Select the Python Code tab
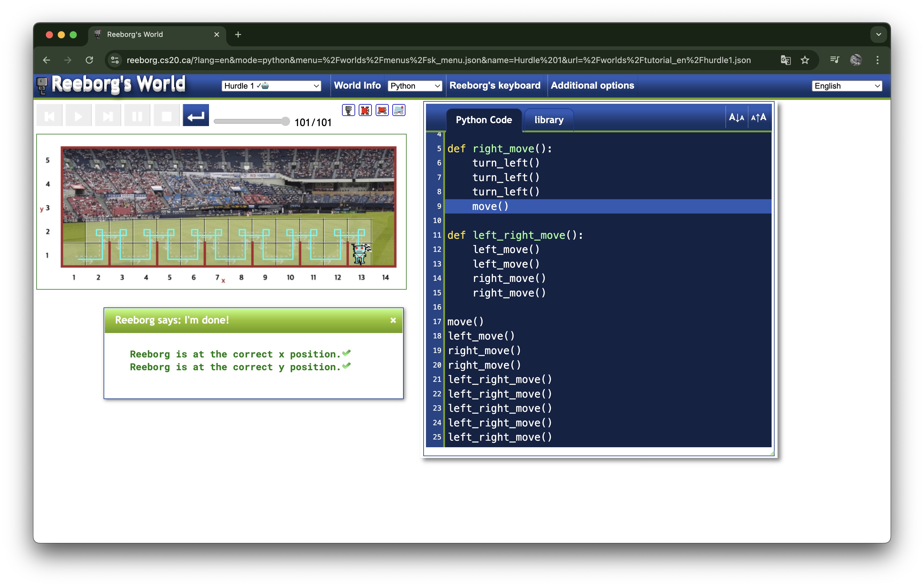924x587 pixels. coord(483,120)
